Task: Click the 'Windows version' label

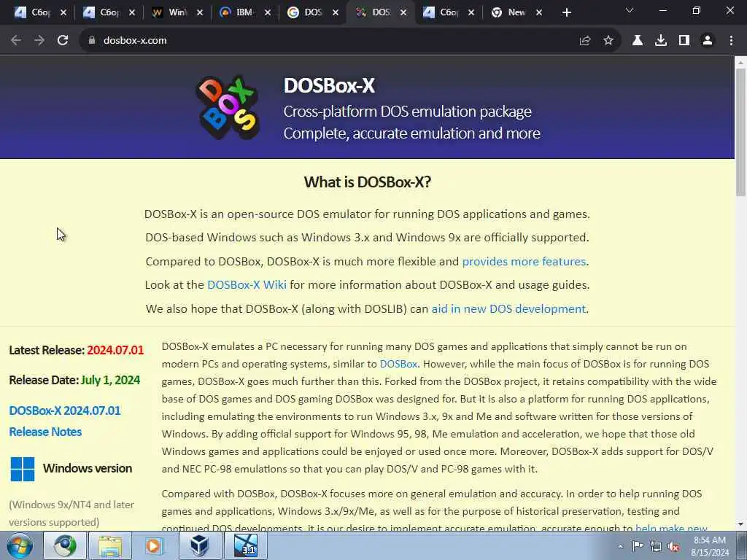Action: (88, 469)
